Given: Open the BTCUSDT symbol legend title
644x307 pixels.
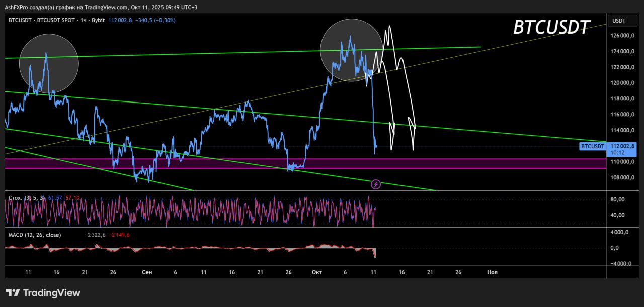Looking at the screenshot, I should [x=21, y=20].
